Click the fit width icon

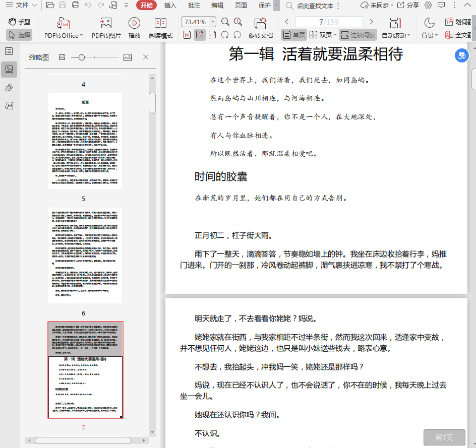[212, 35]
